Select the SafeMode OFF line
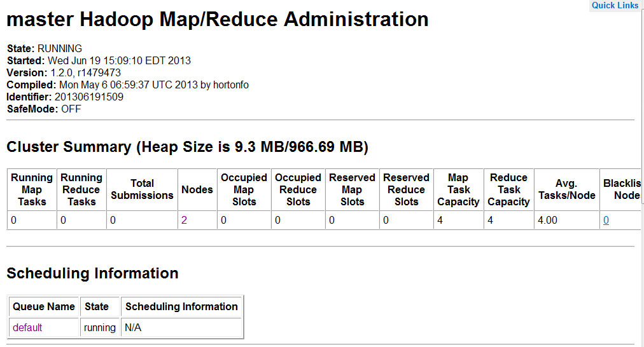The image size is (644, 347). (x=44, y=109)
